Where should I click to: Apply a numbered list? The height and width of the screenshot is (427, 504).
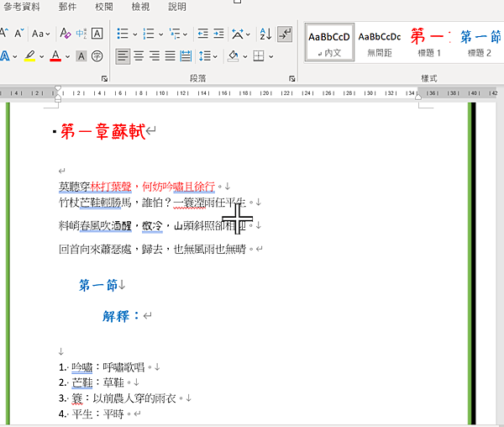click(149, 34)
